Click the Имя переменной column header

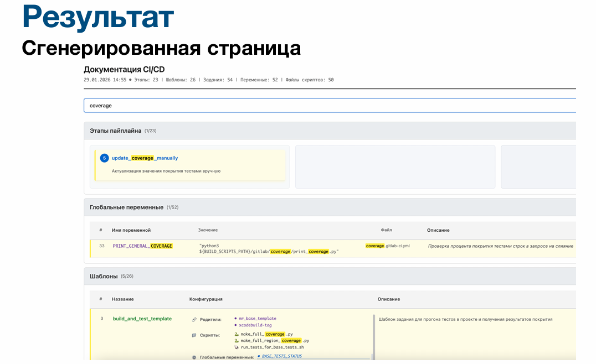pos(131,230)
